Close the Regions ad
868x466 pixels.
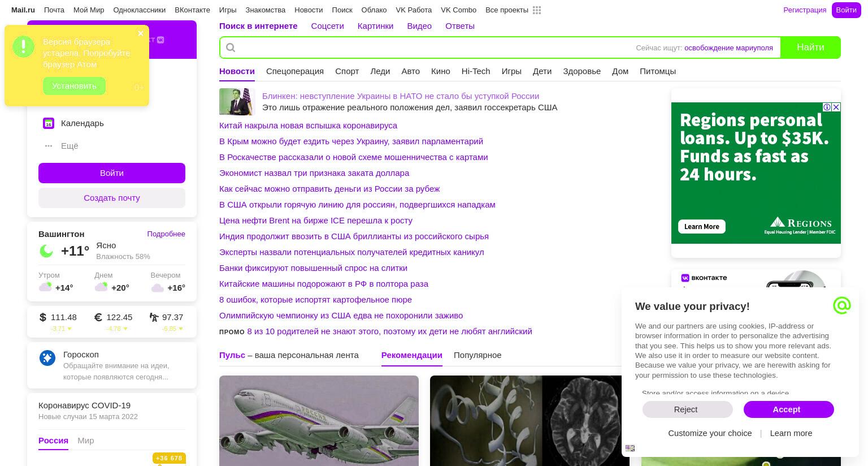click(836, 107)
